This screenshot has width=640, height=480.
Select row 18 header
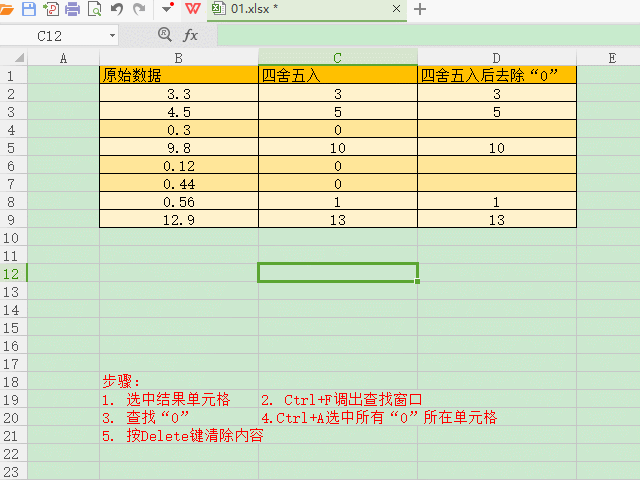click(x=13, y=381)
